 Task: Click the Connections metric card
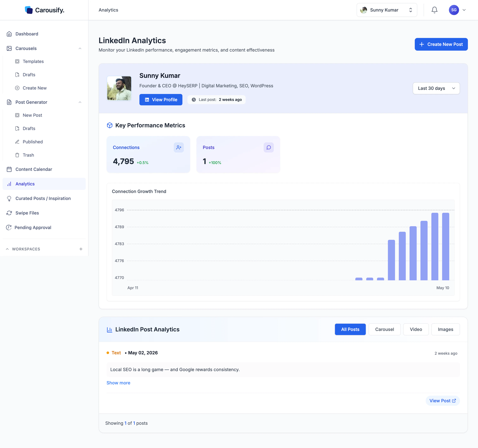[x=148, y=154]
